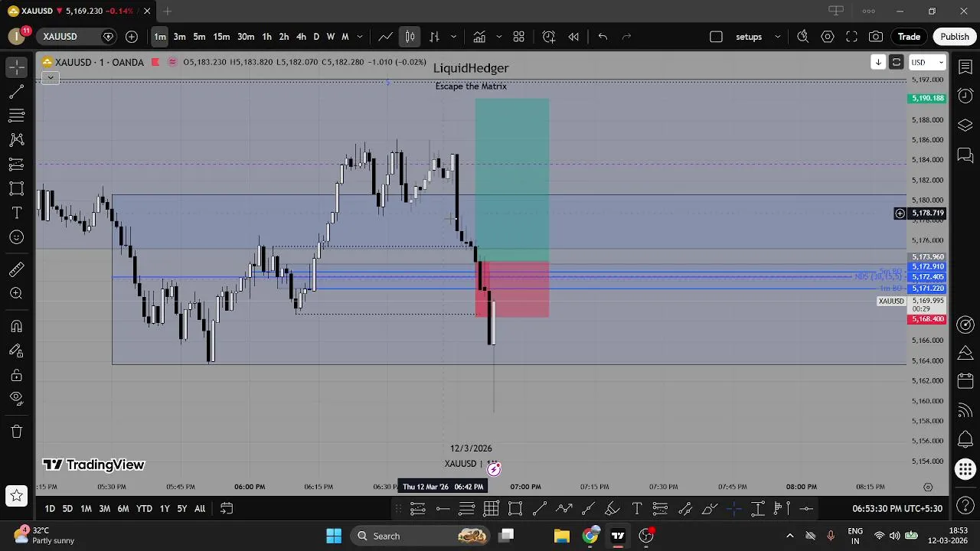980x551 pixels.
Task: Collapse the indicator legend chevron under XAUUSD
Action: point(50,77)
